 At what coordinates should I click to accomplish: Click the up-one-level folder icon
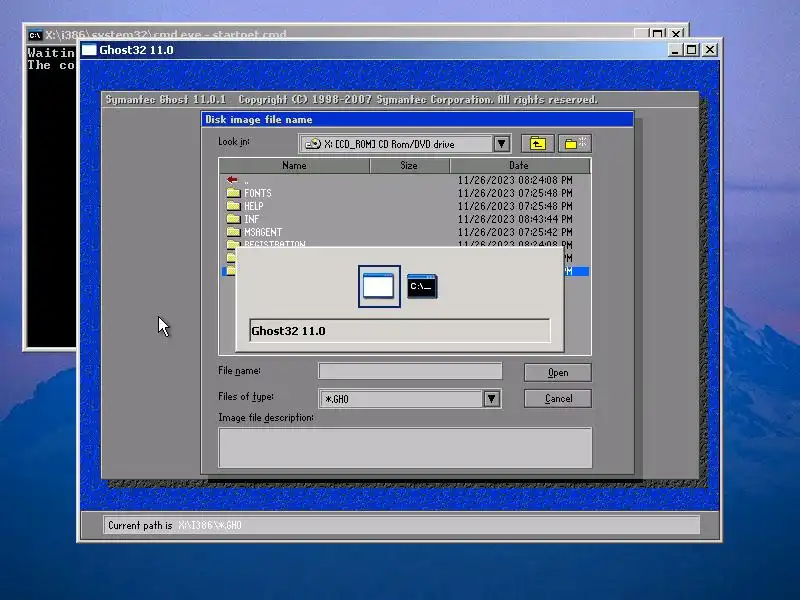point(537,144)
